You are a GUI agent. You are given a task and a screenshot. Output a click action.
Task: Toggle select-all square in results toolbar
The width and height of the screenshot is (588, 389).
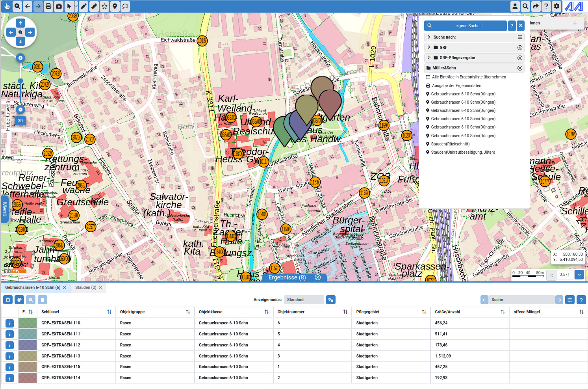8,300
